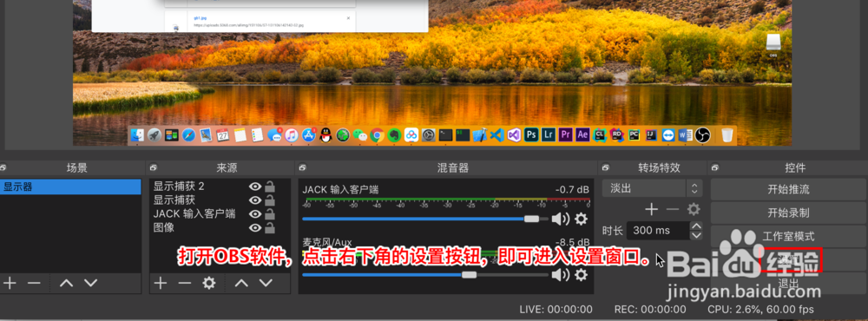
Task: Float the 控件 panel using its dock icon
Action: [x=714, y=167]
